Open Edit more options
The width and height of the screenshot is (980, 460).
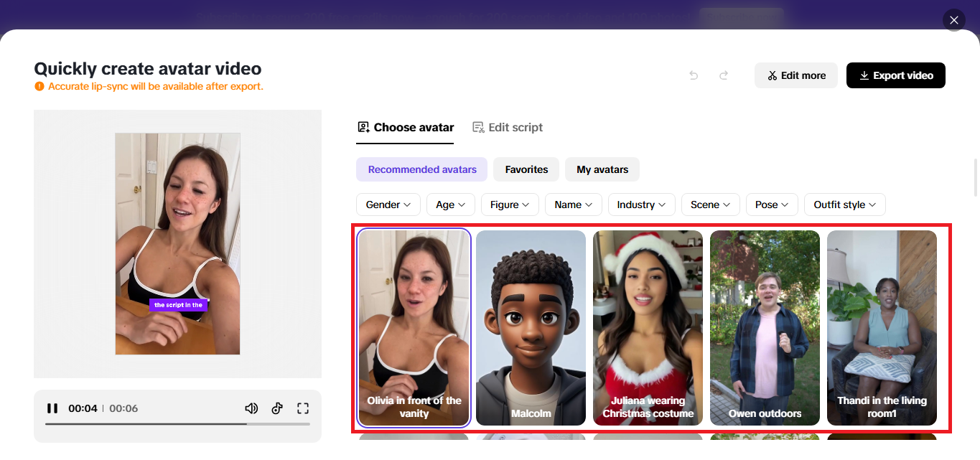click(x=795, y=75)
